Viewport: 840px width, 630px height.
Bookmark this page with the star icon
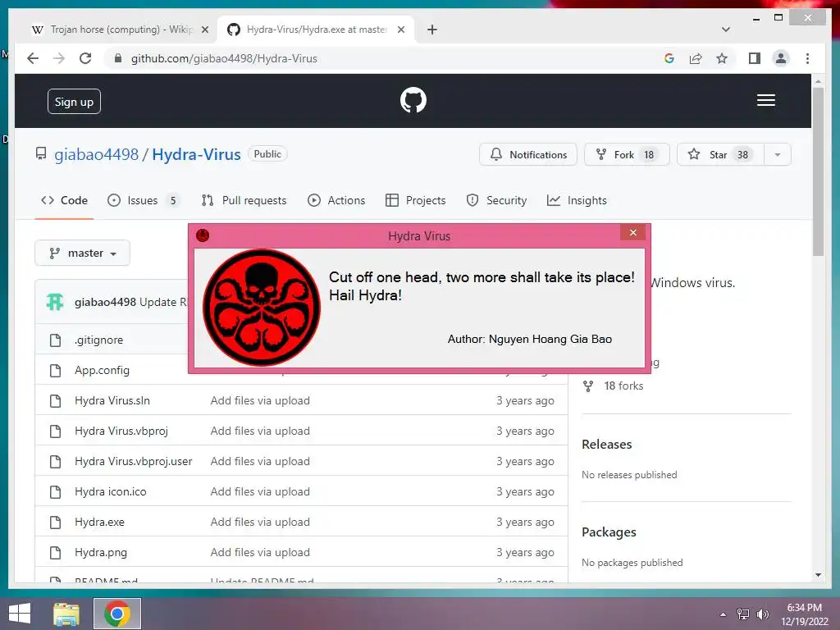(722, 58)
